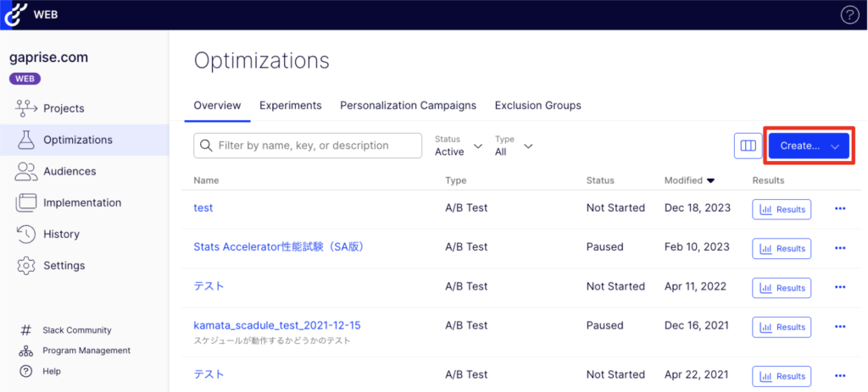Image resolution: width=868 pixels, height=392 pixels.
Task: Go to Audiences in the sidebar
Action: [x=69, y=171]
